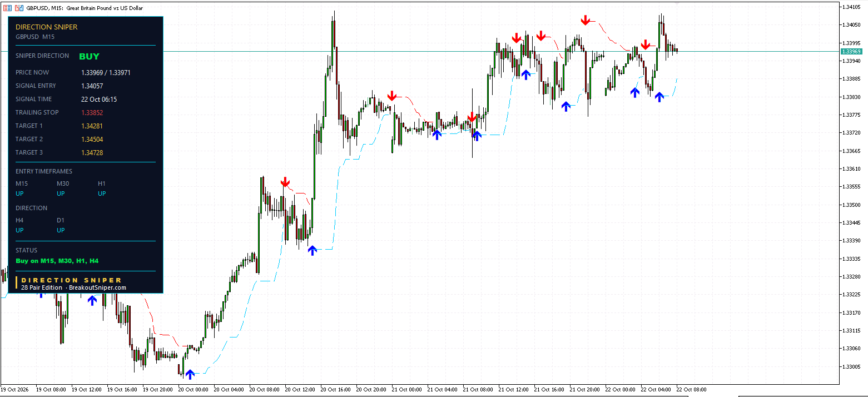Click the ENTRY TIMEFRAMES section label
Screen dimensions: 868x397
coord(44,171)
